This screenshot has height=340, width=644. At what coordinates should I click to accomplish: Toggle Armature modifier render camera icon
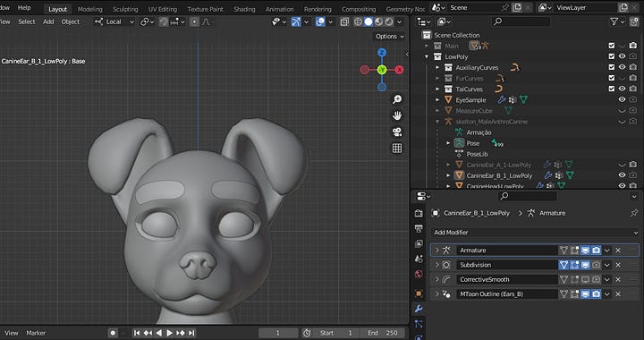(596, 250)
